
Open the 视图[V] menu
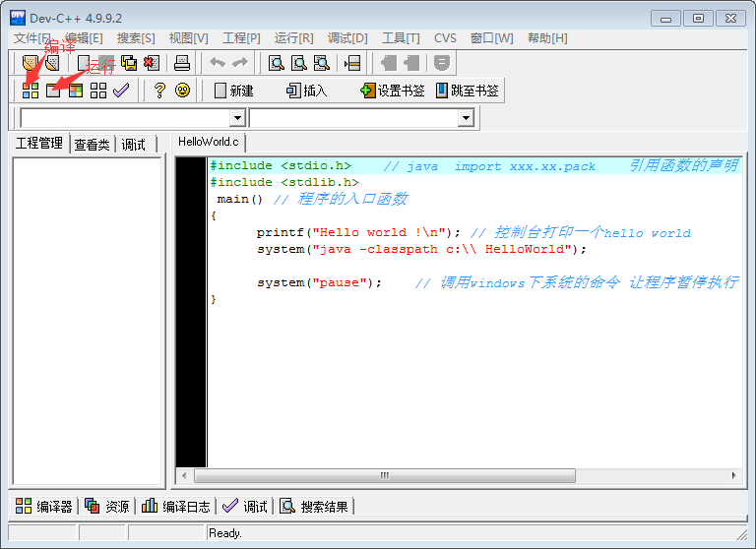pyautogui.click(x=189, y=38)
